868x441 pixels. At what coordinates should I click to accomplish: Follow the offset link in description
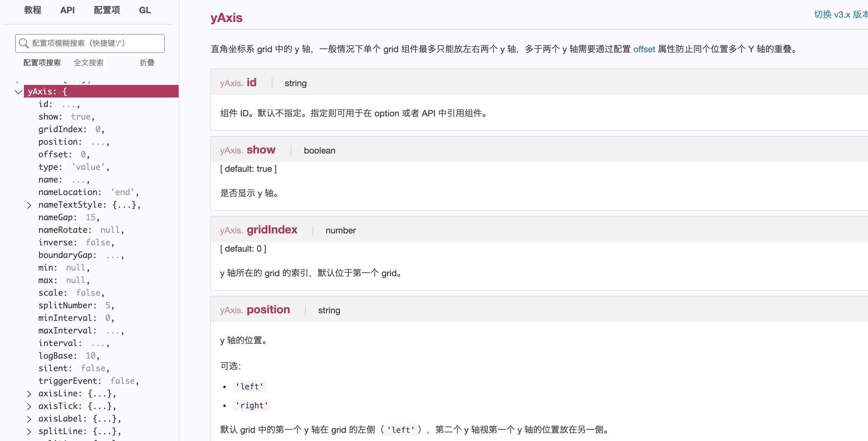coord(644,49)
